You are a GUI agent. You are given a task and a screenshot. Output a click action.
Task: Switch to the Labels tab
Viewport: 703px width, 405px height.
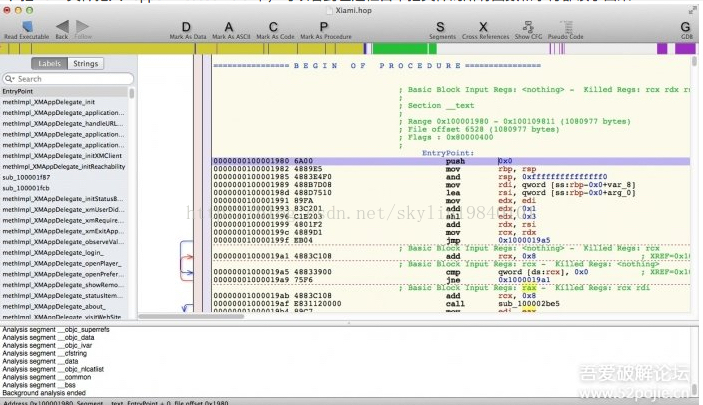point(49,64)
